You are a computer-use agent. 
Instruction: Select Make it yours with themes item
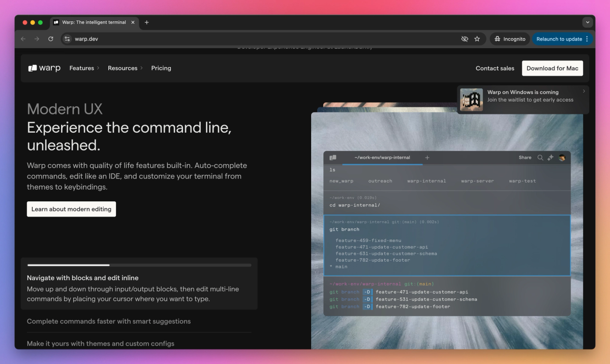pos(101,344)
